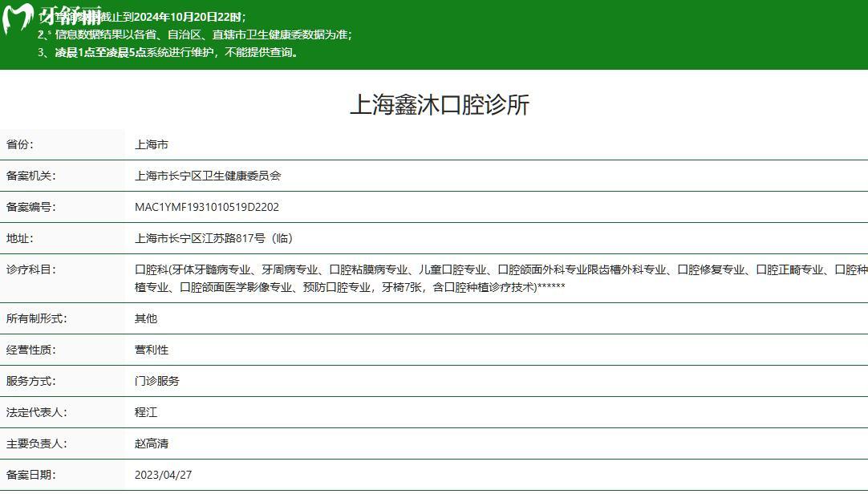The image size is (868, 494).
Task: Click the notice line with 2024年10月20日22时
Action: coord(142,17)
